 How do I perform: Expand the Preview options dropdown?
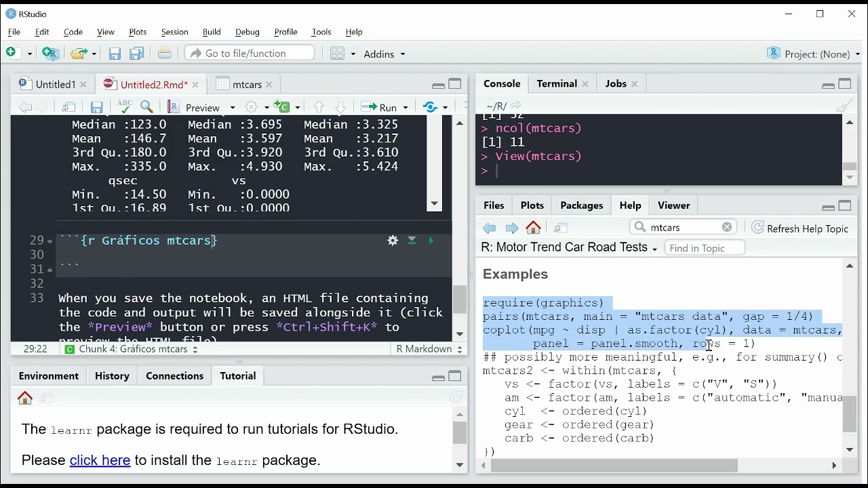233,108
